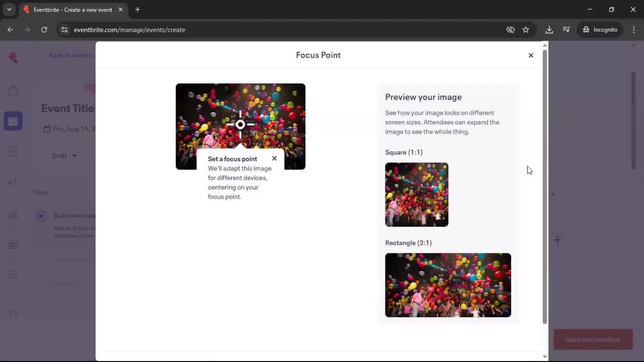The image size is (644, 362).
Task: Open the browser Downloads icon
Action: (x=549, y=30)
